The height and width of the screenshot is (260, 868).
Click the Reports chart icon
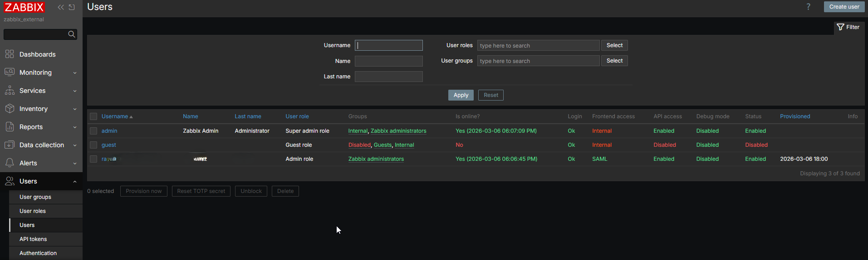[10, 127]
